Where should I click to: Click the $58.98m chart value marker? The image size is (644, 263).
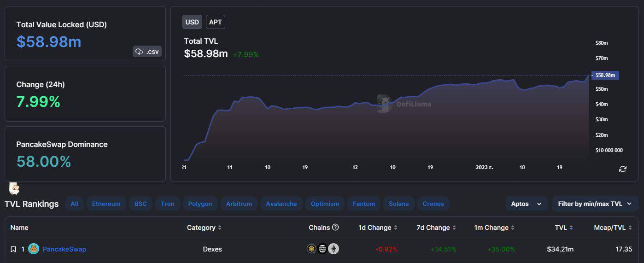coord(605,75)
